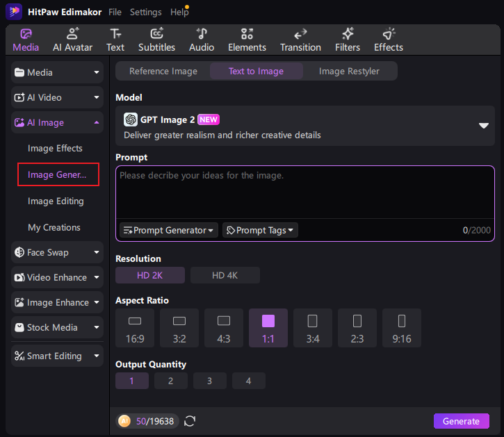
Task: Open the Audio panel
Action: pyautogui.click(x=202, y=40)
